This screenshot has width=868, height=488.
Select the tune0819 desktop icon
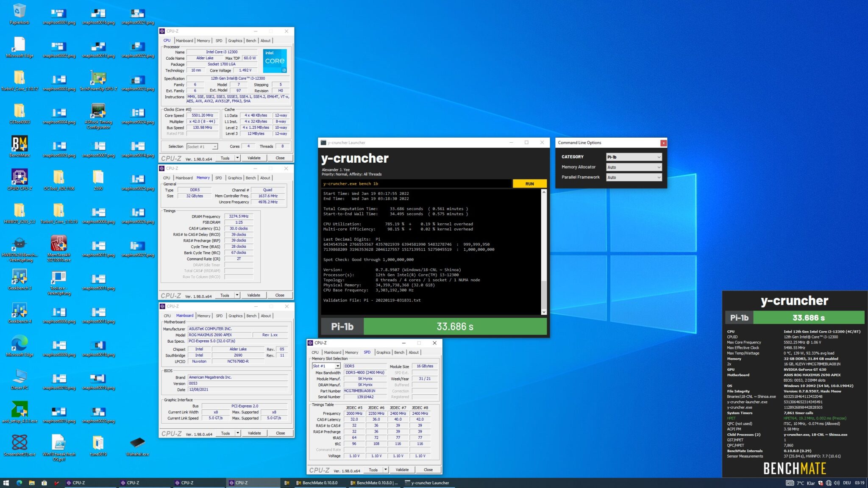pyautogui.click(x=98, y=446)
